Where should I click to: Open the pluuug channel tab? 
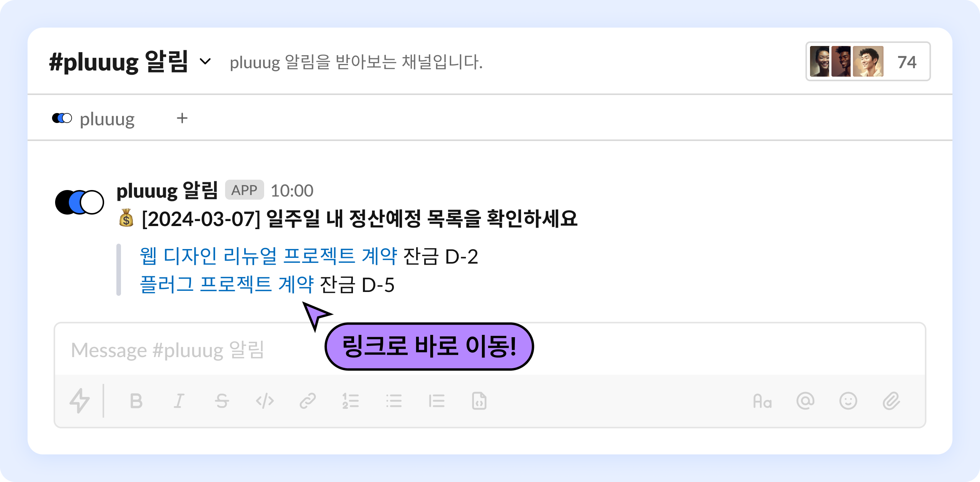[94, 119]
